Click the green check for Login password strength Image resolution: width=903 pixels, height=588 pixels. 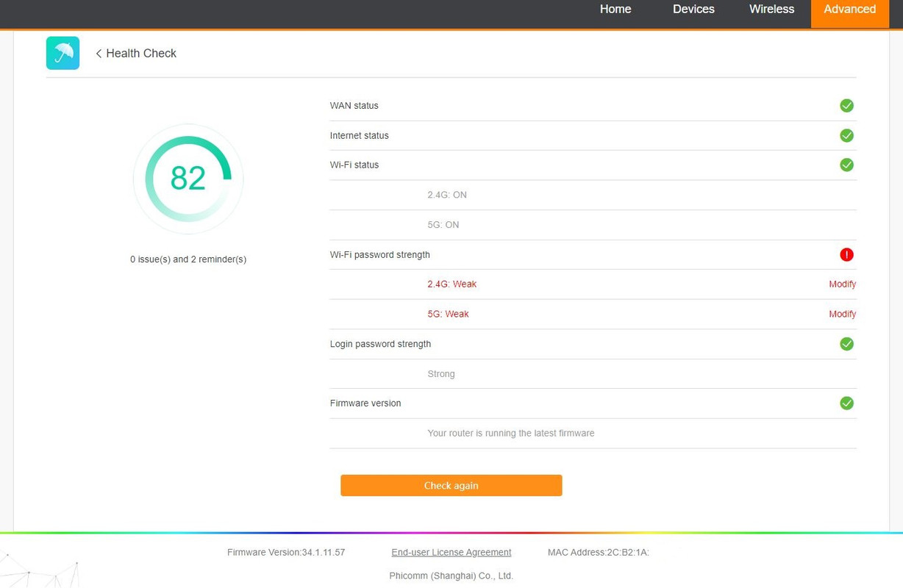coord(846,344)
